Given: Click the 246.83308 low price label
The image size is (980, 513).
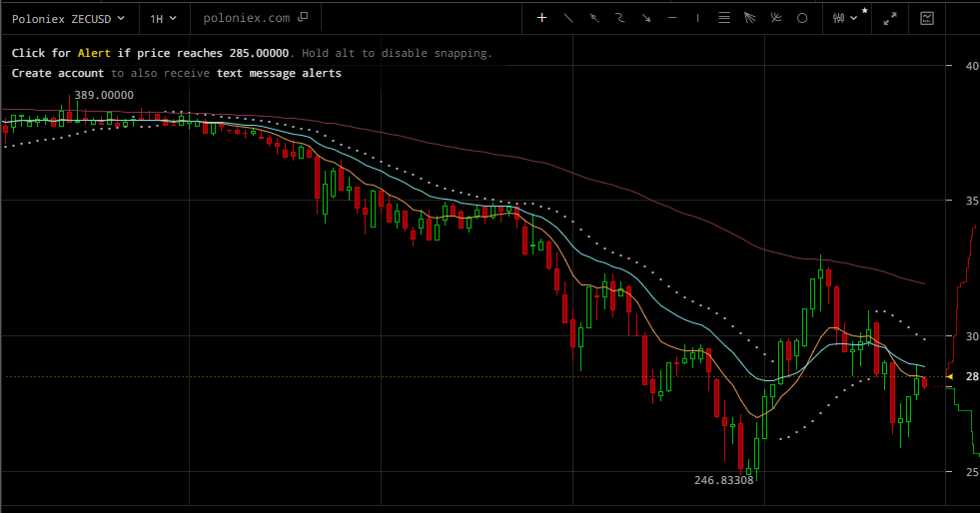Looking at the screenshot, I should [x=723, y=480].
